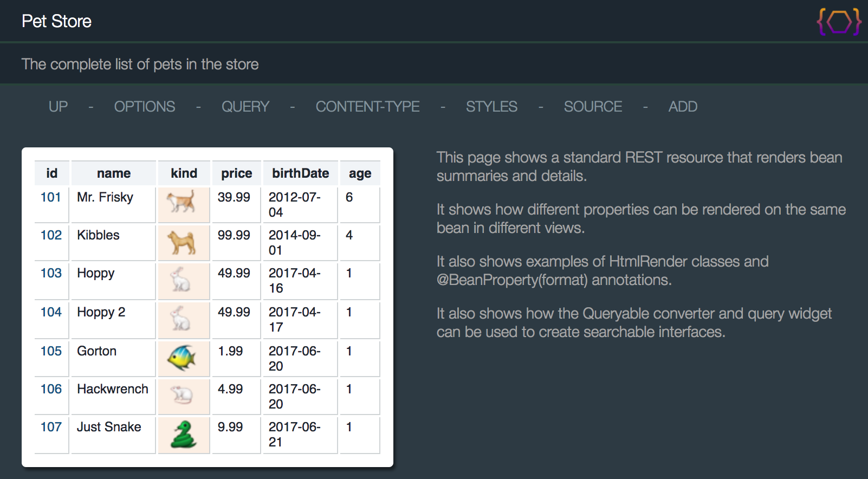Viewport: 868px width, 479px height.
Task: Click the snake icon for Just Snake
Action: click(183, 435)
